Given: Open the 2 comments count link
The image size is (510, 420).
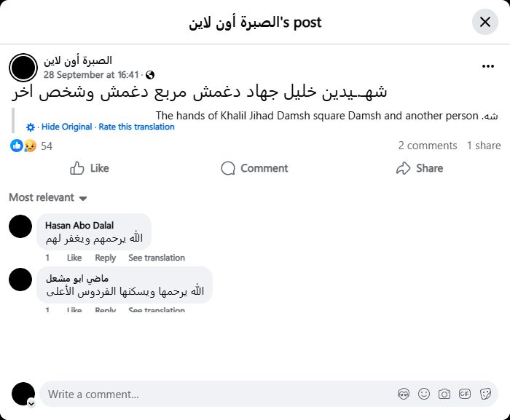Looking at the screenshot, I should click(x=428, y=146).
